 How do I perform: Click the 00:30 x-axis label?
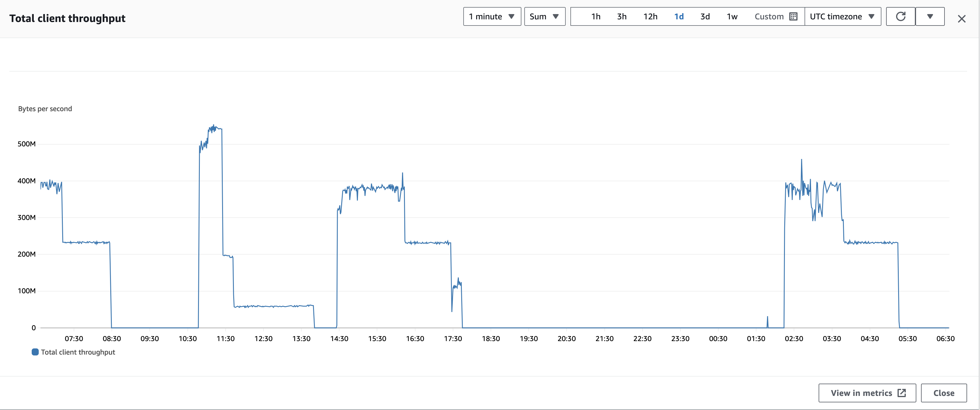718,338
